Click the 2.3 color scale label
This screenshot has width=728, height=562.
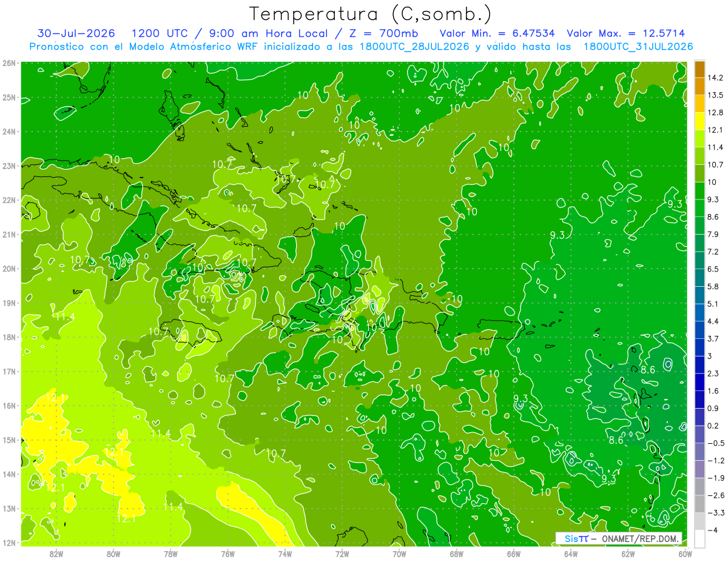(714, 373)
